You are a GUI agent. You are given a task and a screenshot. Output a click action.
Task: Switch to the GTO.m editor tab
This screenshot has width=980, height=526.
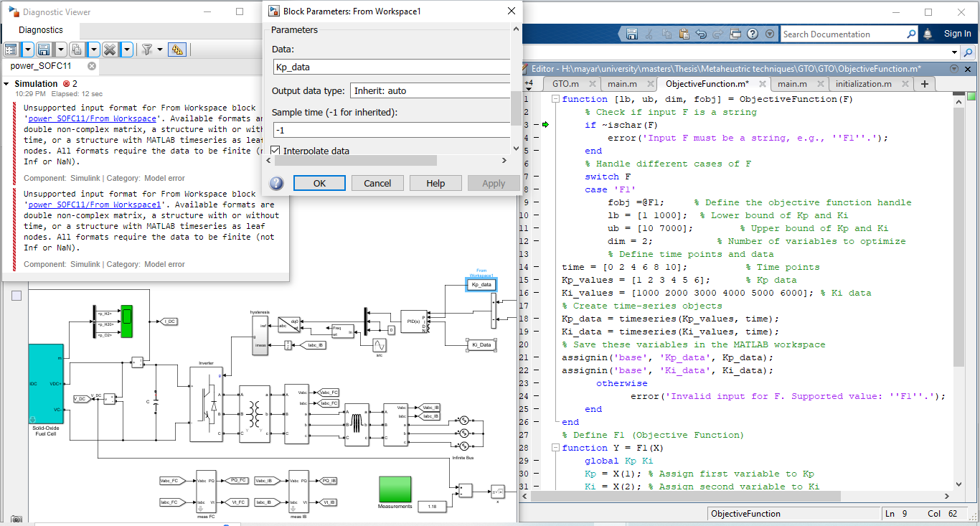pyautogui.click(x=565, y=84)
